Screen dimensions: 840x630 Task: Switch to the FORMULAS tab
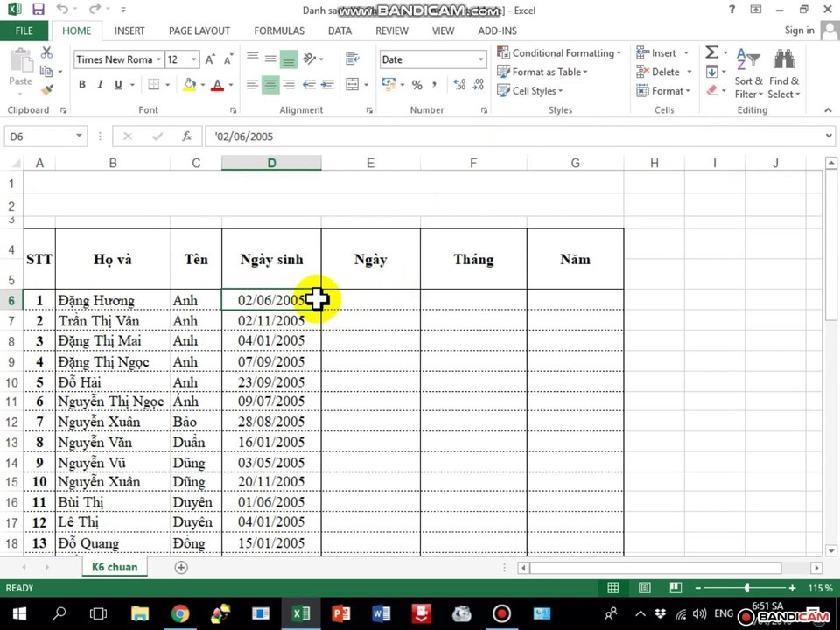(x=279, y=31)
